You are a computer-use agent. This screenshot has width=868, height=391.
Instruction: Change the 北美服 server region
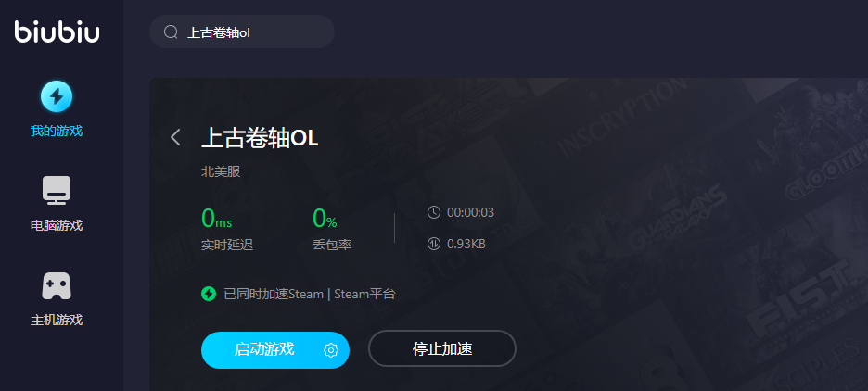click(x=221, y=171)
